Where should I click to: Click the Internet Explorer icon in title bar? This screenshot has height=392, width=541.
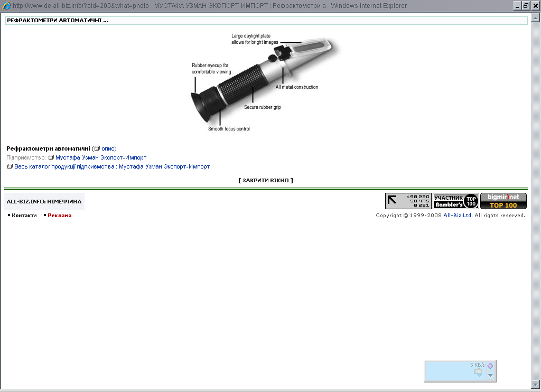[6, 5]
